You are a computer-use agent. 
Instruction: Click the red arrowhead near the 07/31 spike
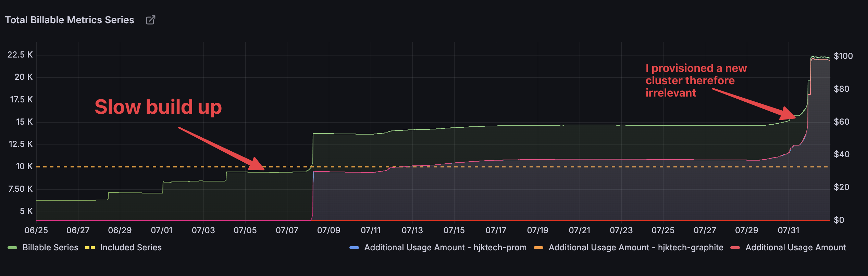click(788, 114)
